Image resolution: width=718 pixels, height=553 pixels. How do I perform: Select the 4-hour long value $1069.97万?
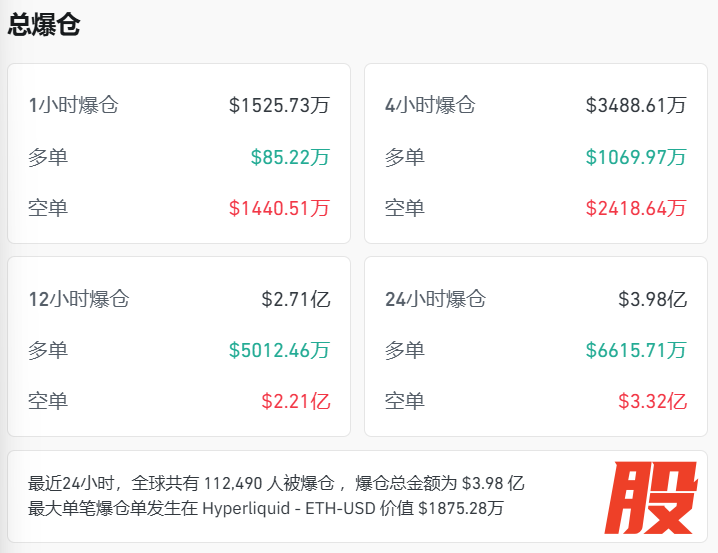click(636, 157)
